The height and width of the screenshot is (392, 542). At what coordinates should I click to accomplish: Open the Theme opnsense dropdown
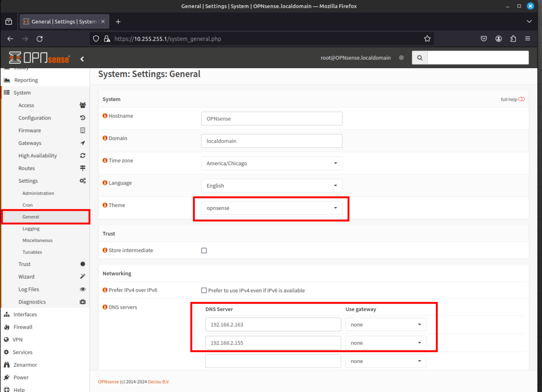coord(272,208)
